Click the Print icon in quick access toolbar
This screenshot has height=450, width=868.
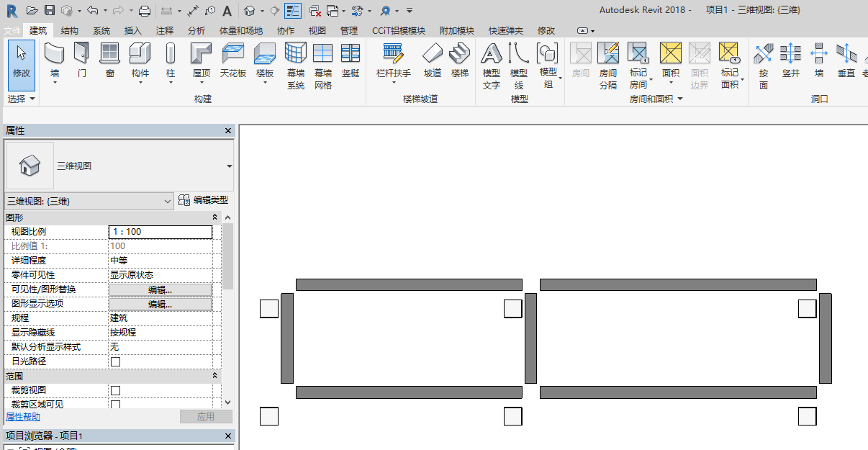click(x=145, y=10)
